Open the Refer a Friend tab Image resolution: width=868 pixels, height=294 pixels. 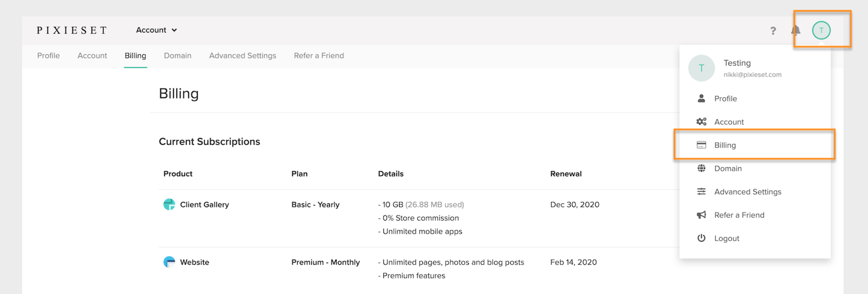click(x=319, y=56)
